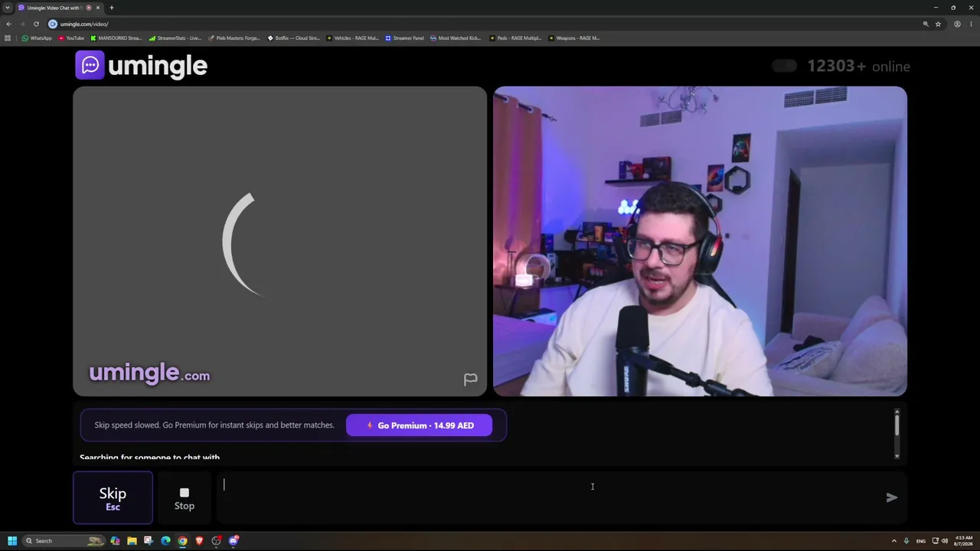This screenshot has height=551, width=980.
Task: Toggle the online status switch near 12303+ online
Action: [784, 66]
